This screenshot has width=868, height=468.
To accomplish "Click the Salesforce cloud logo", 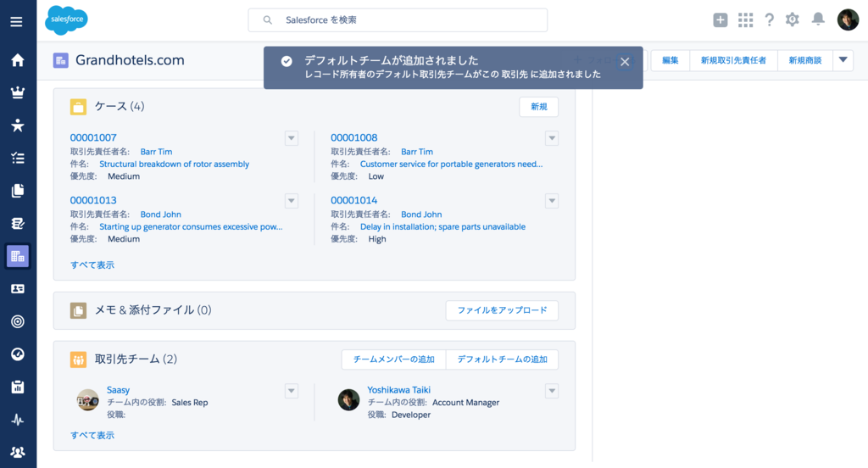I will pyautogui.click(x=66, y=20).
